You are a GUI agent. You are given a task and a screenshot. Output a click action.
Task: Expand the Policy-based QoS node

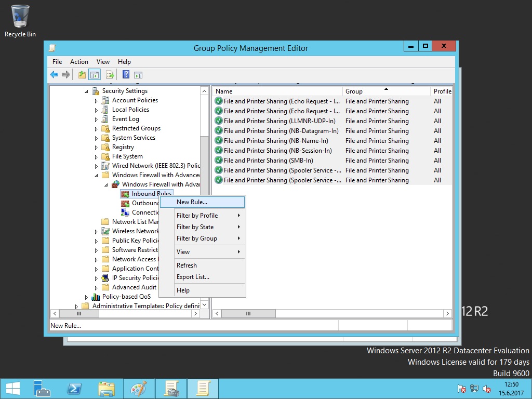86,297
